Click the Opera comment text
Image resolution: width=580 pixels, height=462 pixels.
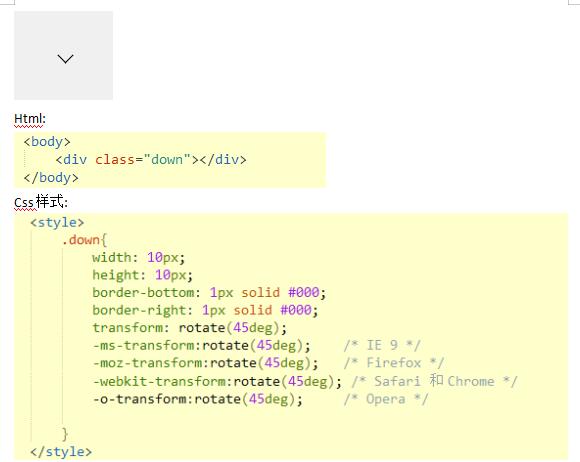(x=386, y=399)
